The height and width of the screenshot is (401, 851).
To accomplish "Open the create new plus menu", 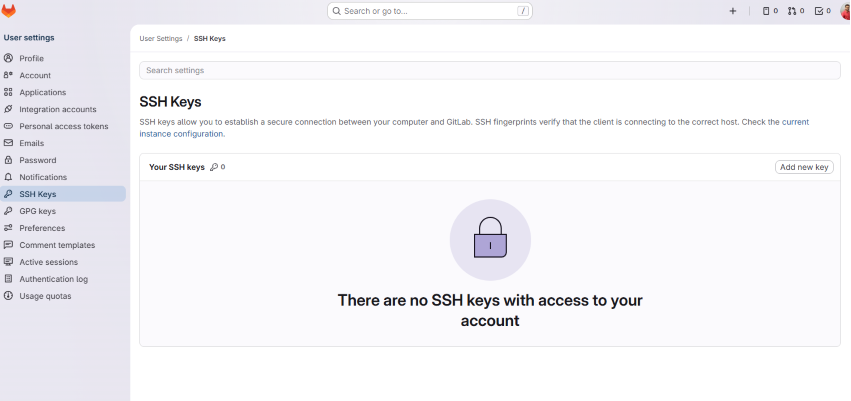I will pos(733,11).
